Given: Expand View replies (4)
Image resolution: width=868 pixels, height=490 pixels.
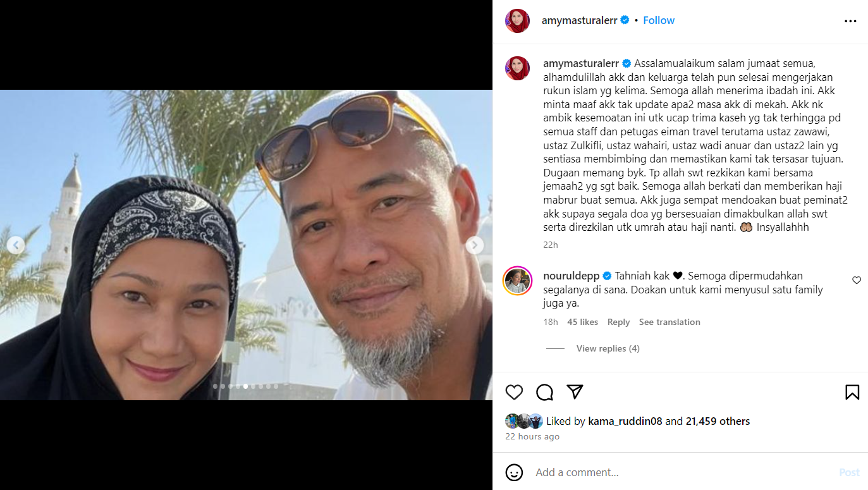Looking at the screenshot, I should click(x=608, y=348).
